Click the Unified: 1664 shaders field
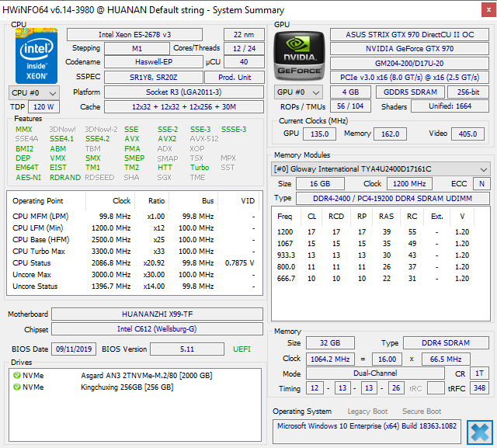The width and height of the screenshot is (497, 448). (450, 106)
